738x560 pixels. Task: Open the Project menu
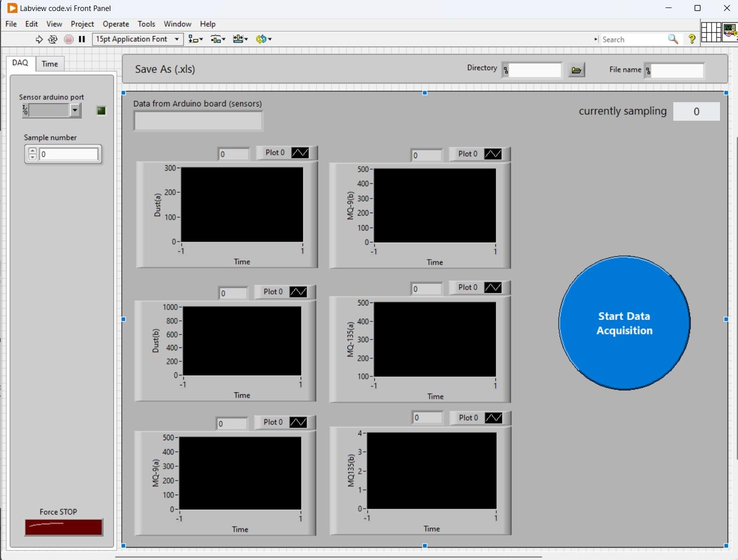click(x=82, y=24)
